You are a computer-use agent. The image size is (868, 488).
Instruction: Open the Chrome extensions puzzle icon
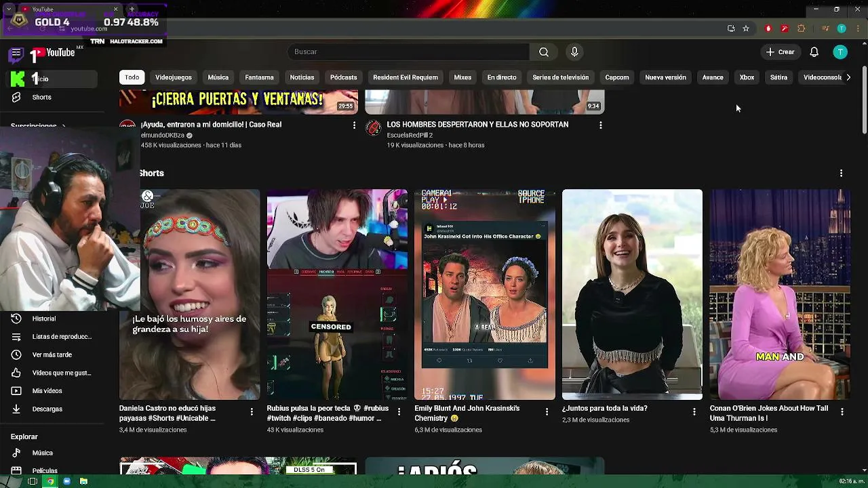coord(802,28)
